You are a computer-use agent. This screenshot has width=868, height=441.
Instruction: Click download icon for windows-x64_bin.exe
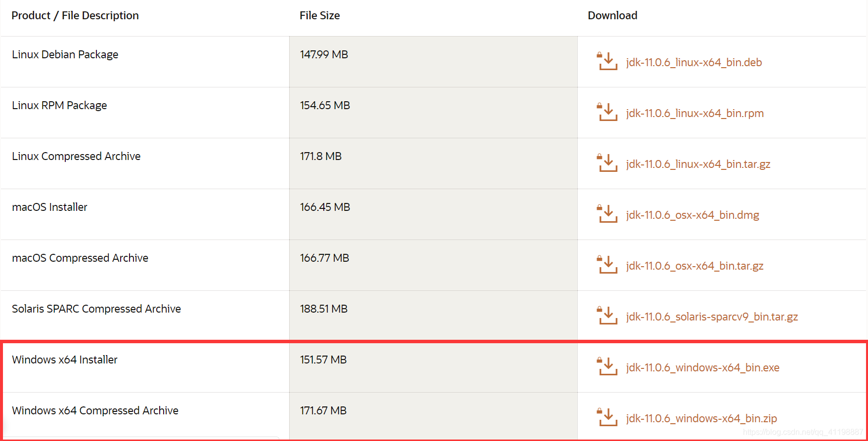(607, 367)
